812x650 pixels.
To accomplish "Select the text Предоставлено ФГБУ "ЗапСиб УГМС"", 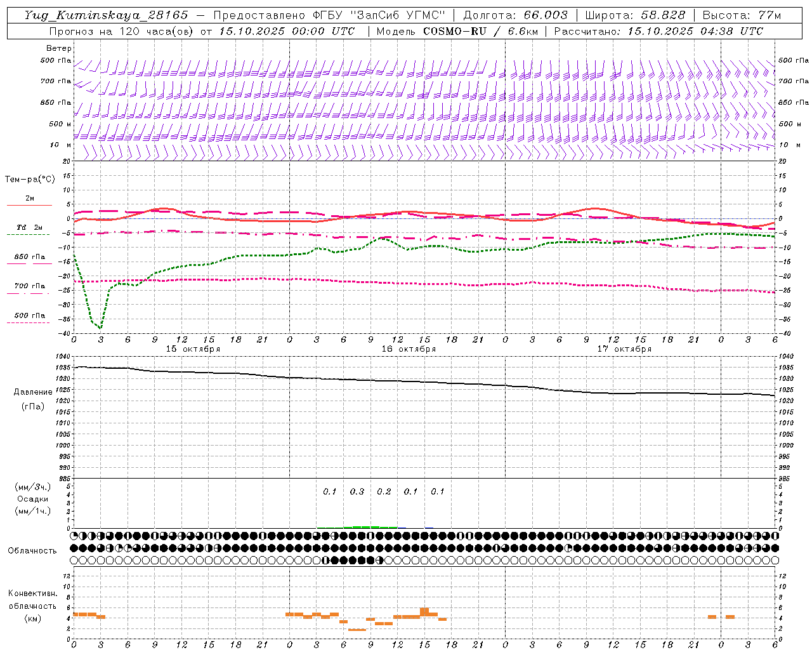I will click(x=329, y=15).
